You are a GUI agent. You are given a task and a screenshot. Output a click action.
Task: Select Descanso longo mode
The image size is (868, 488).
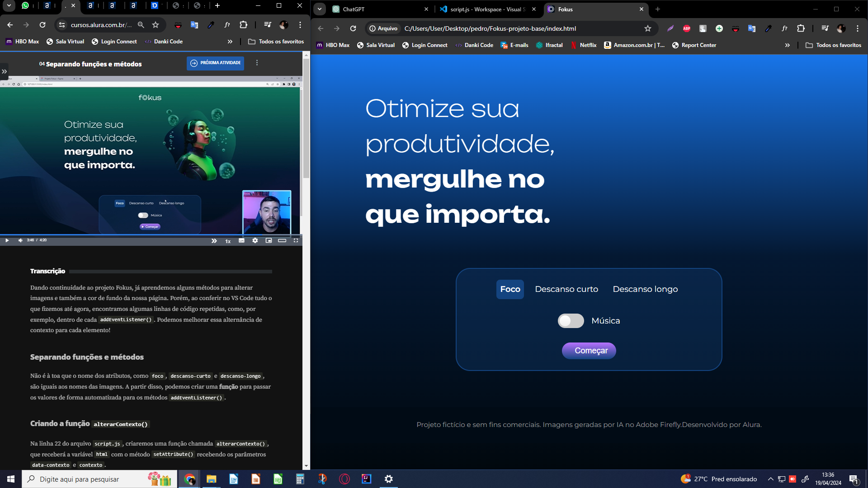click(x=645, y=289)
